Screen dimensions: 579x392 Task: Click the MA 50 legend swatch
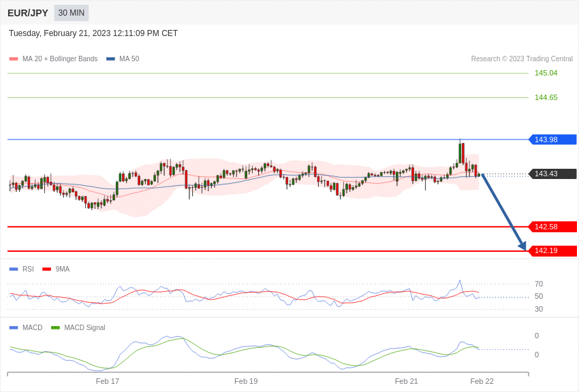110,59
